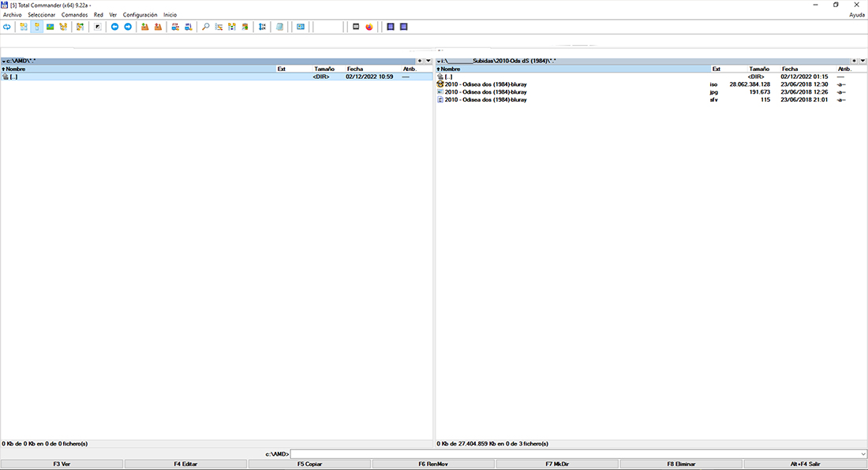Sort right panel by Fecha column

coord(808,69)
